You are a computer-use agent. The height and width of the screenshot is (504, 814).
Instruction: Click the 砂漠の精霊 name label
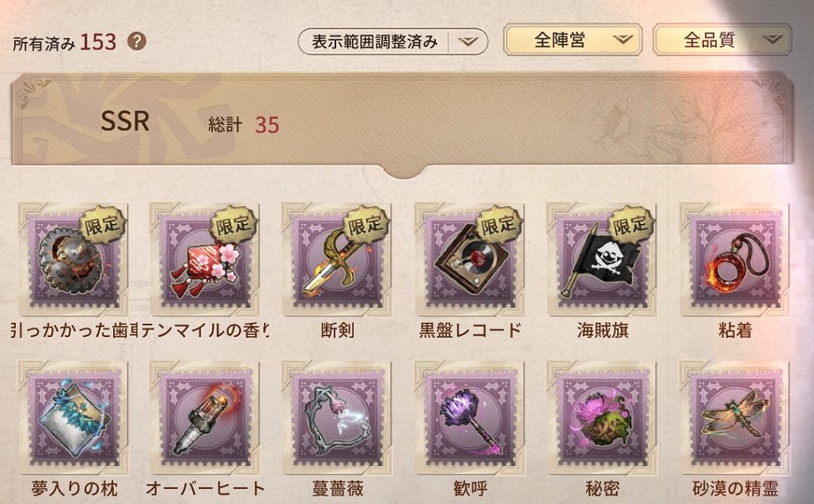pyautogui.click(x=735, y=488)
